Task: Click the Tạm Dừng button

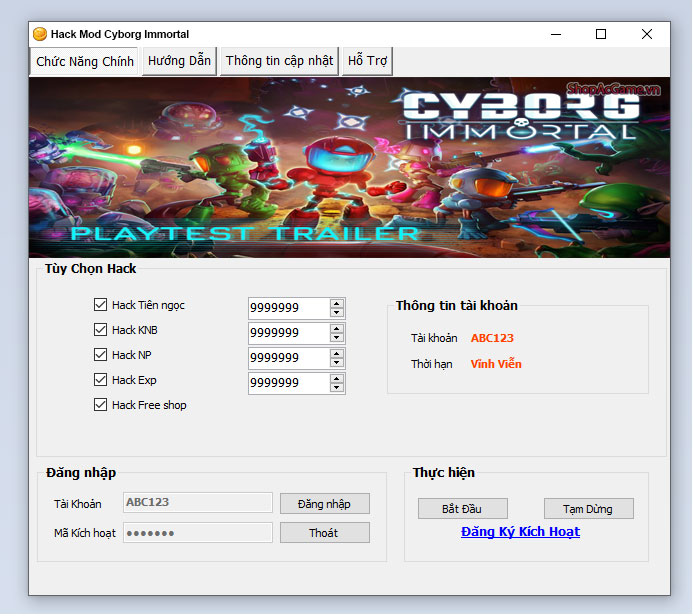Action: (x=589, y=509)
